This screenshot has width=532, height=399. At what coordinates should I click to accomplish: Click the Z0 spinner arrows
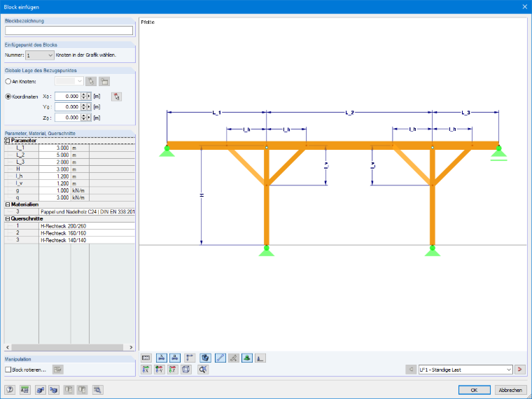coord(84,118)
